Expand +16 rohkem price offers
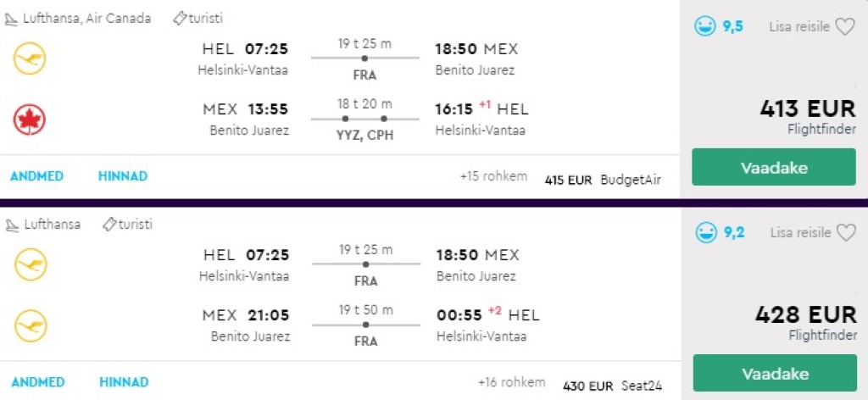 (x=511, y=382)
